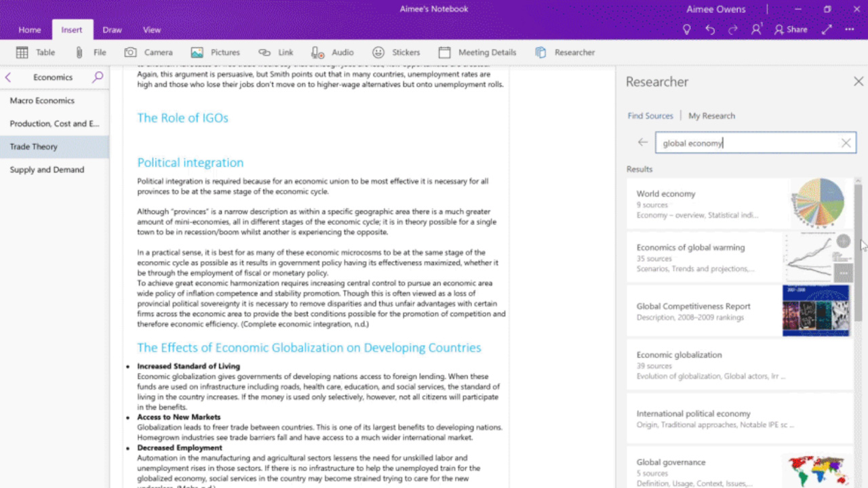Click the Economics section title
The height and width of the screenshot is (488, 868).
click(x=53, y=77)
